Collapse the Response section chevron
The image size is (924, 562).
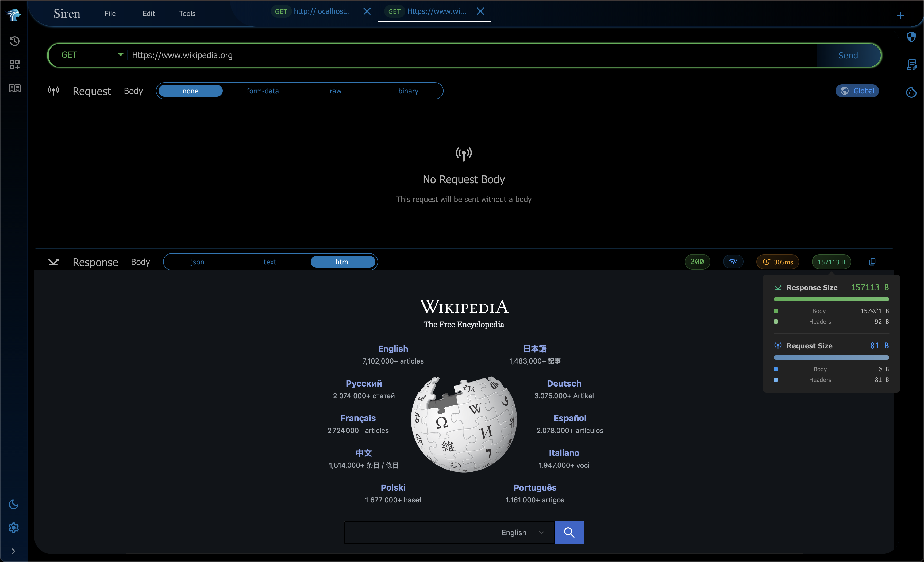54,262
